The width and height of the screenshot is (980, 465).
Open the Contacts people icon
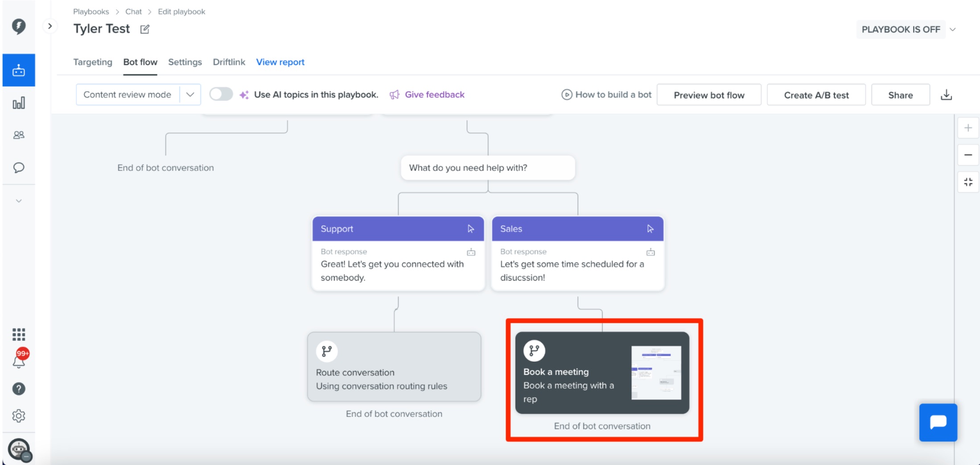[19, 135]
